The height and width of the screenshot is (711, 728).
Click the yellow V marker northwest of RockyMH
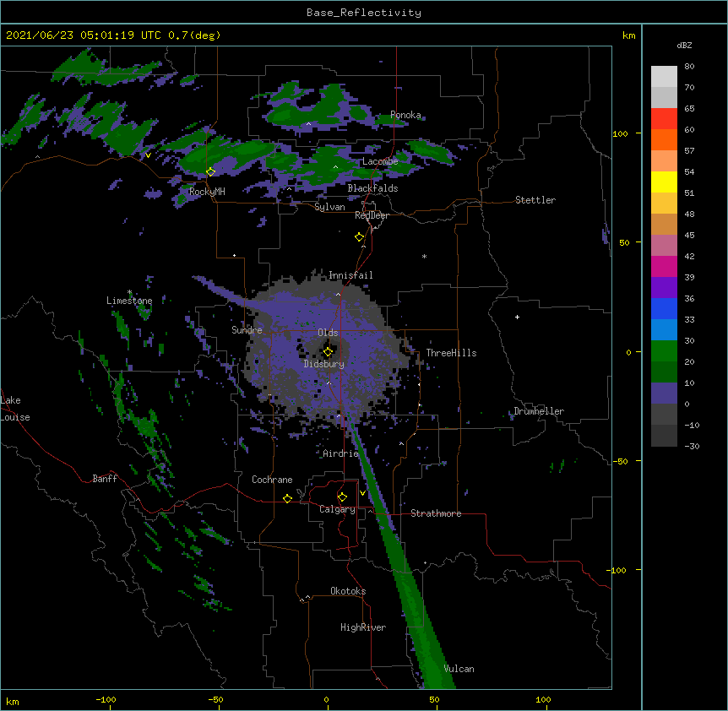148,155
